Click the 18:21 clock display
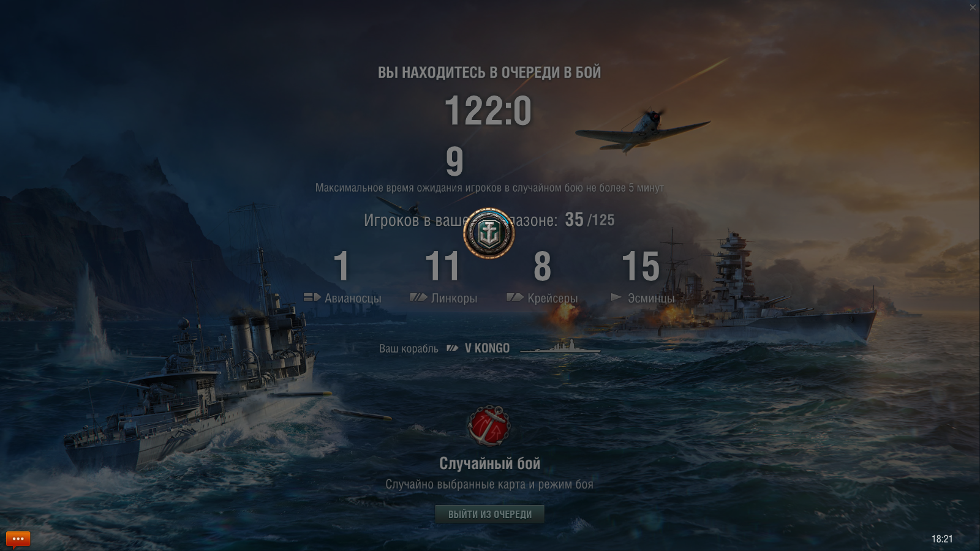This screenshot has width=980, height=551. pos(942,539)
